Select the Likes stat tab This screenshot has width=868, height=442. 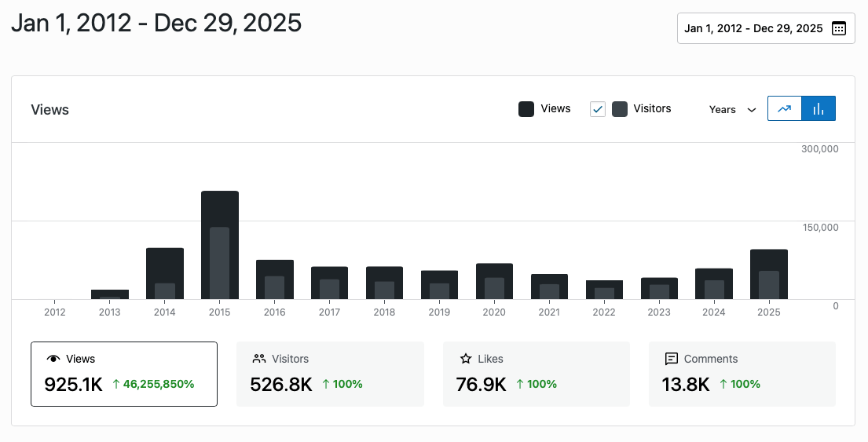[536, 374]
